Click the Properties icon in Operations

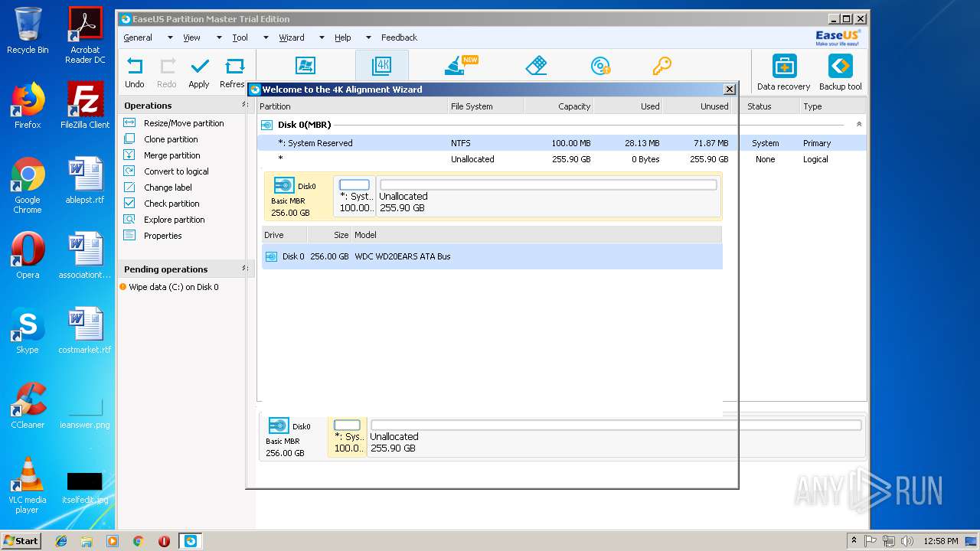(129, 236)
